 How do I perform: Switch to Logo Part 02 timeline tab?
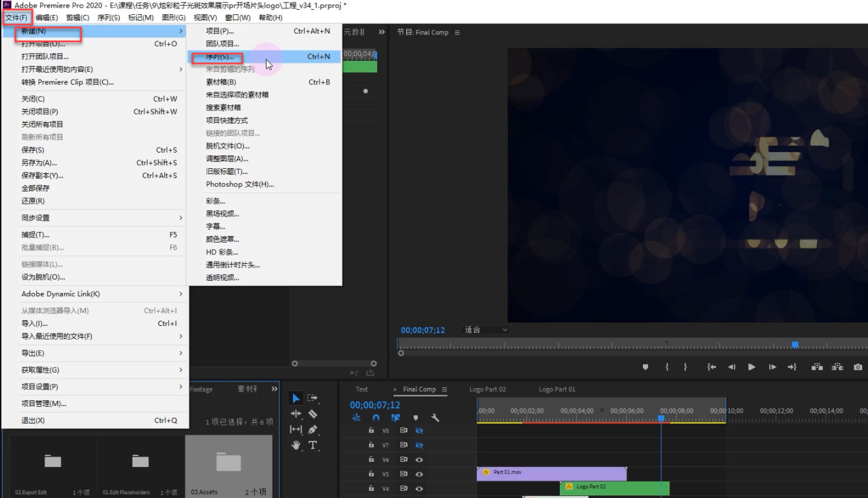click(488, 389)
